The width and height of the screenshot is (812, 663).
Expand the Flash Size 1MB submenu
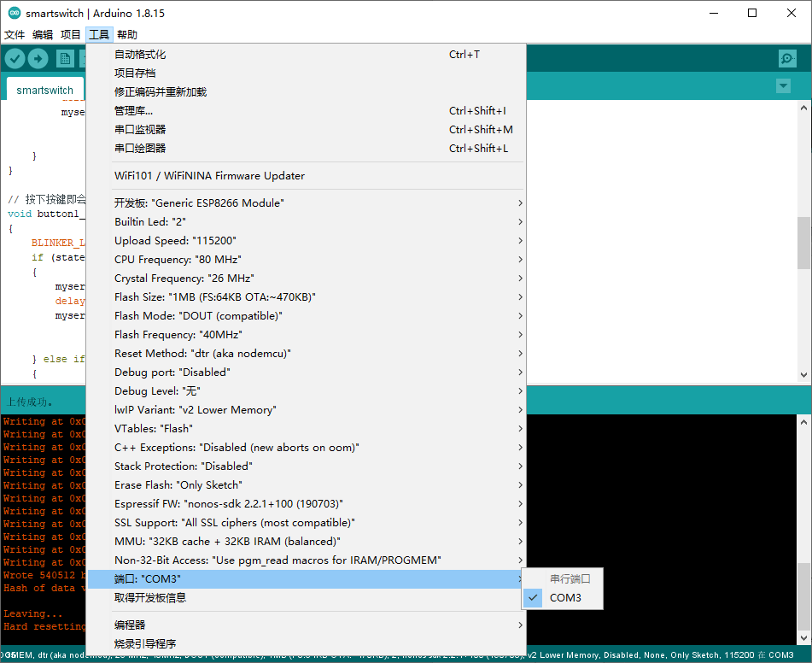(306, 297)
